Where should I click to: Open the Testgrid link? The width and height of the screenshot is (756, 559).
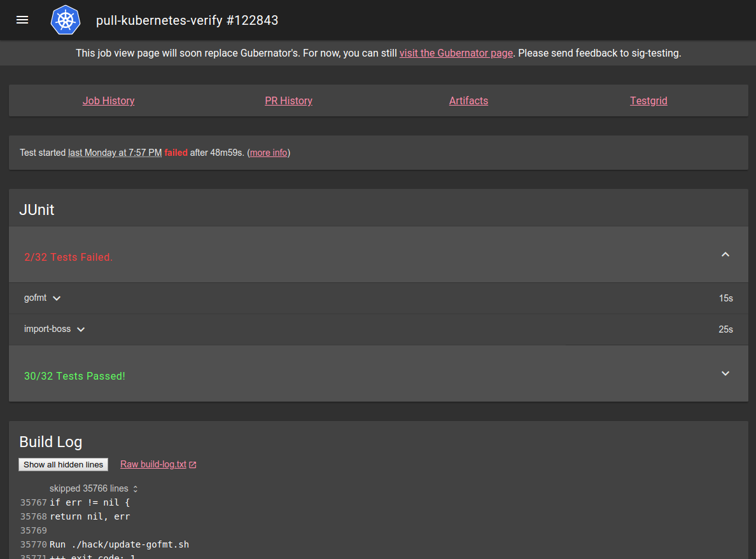tap(648, 100)
